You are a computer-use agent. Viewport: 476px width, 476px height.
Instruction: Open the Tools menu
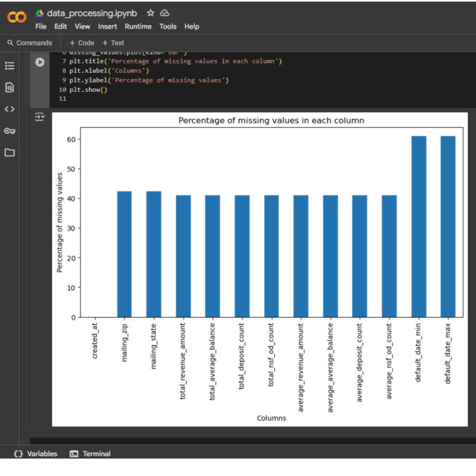tap(168, 26)
